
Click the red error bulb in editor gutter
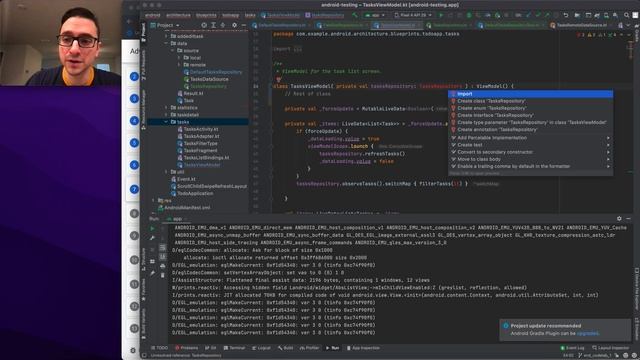tap(278, 79)
